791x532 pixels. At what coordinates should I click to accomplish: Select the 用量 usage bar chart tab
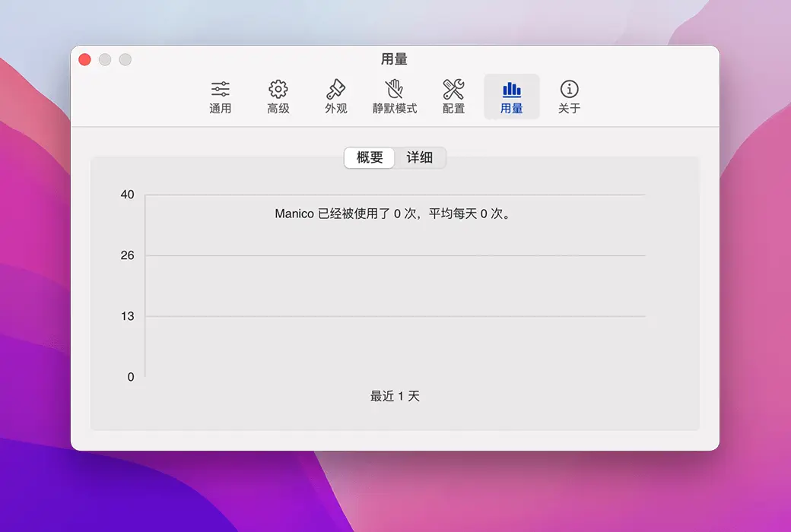coord(512,97)
